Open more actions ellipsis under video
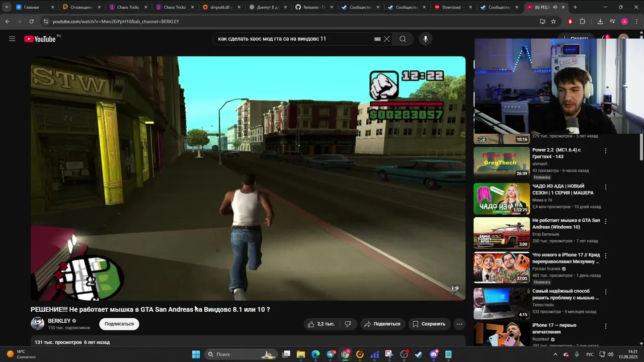 (x=459, y=324)
